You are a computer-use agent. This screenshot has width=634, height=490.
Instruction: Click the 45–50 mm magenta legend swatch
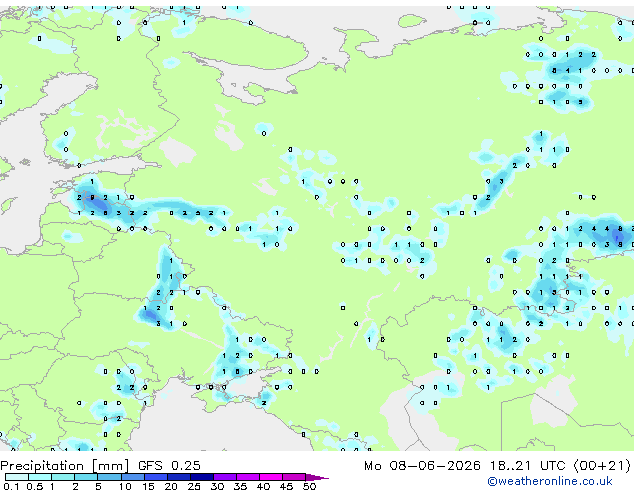tap(294, 477)
